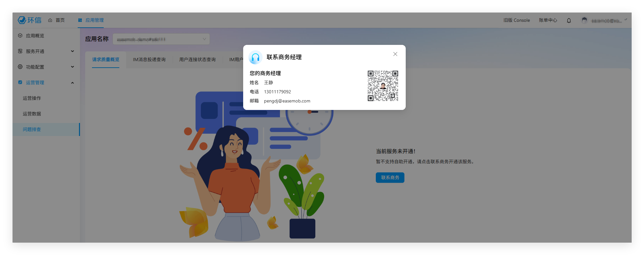The image size is (644, 255).
Task: Click the user avatar icon
Action: 584,20
